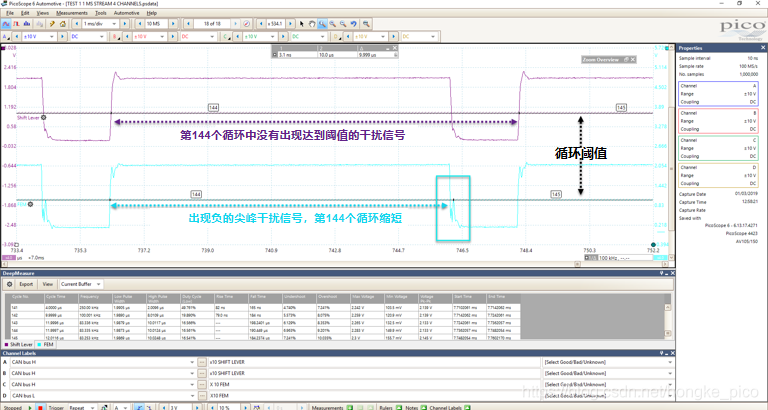
Task: Open Channel B ±10 V range dropdown
Action: [162, 37]
